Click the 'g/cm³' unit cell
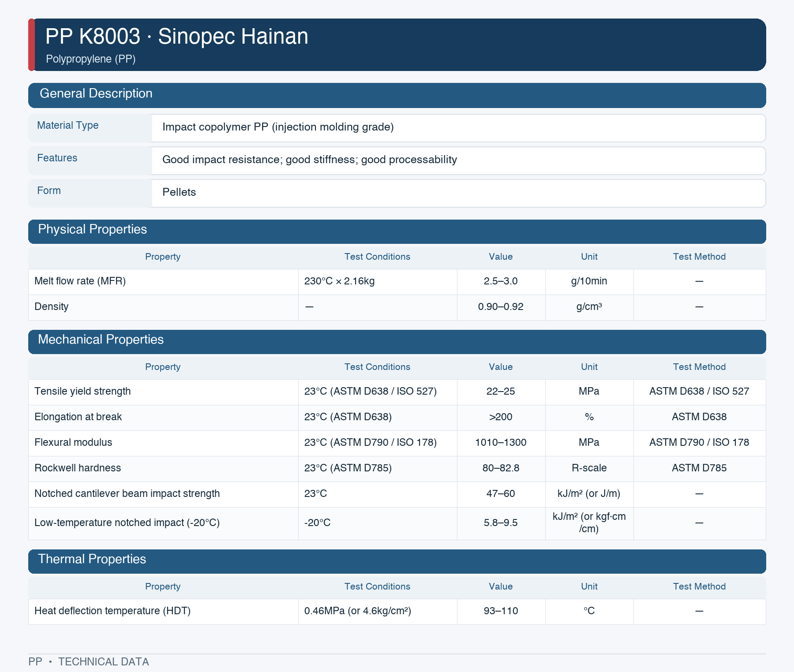 pos(589,306)
